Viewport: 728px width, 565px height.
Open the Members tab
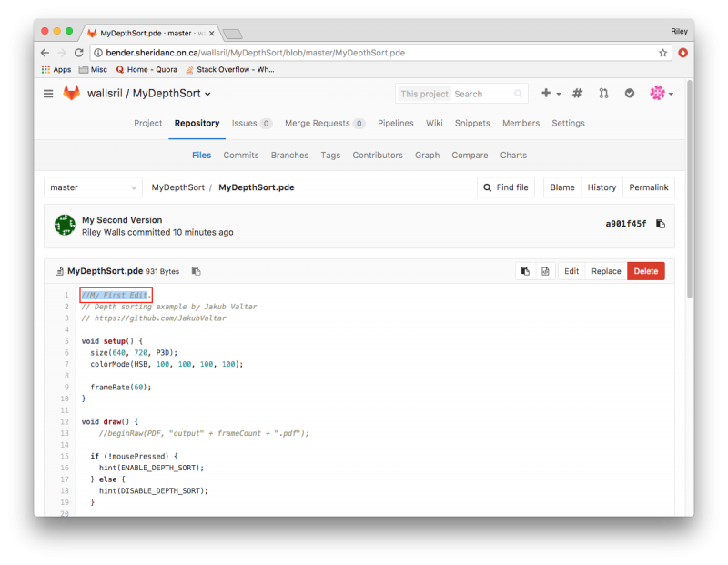tap(521, 124)
